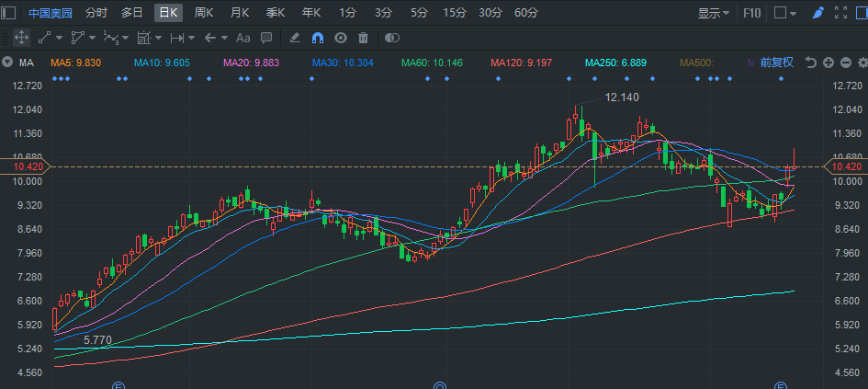Toggle drawing visibility with the eye icon
Viewport: 868px width, 389px height.
tap(341, 38)
